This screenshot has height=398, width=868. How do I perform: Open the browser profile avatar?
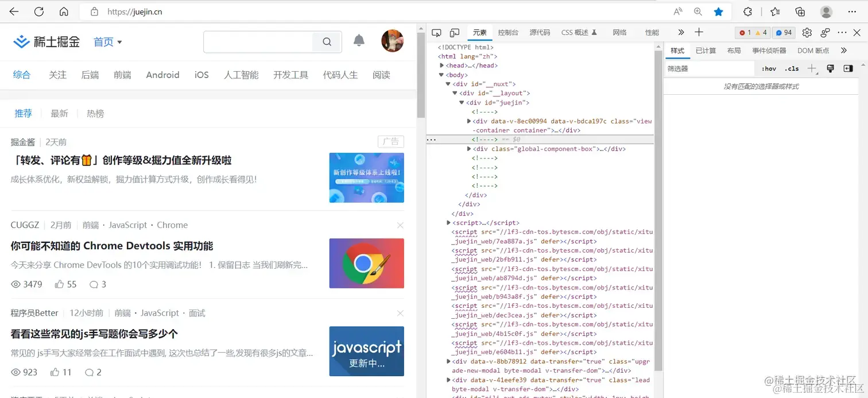click(826, 11)
